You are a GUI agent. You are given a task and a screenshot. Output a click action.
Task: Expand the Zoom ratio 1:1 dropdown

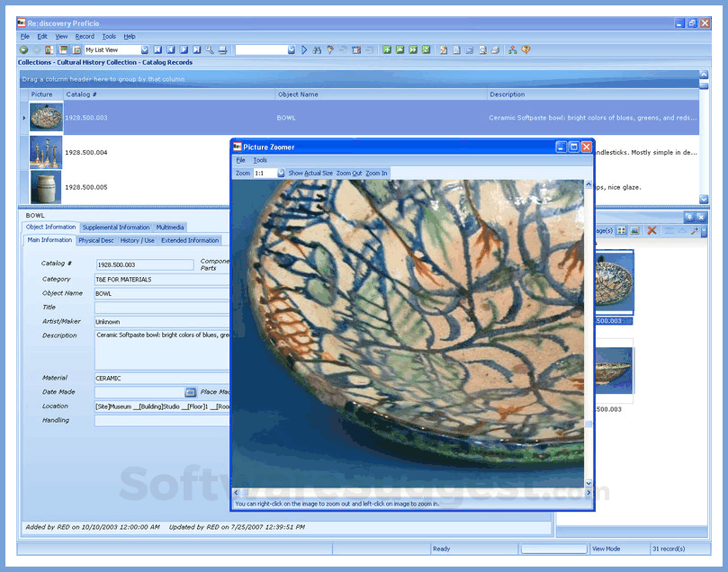[x=281, y=173]
